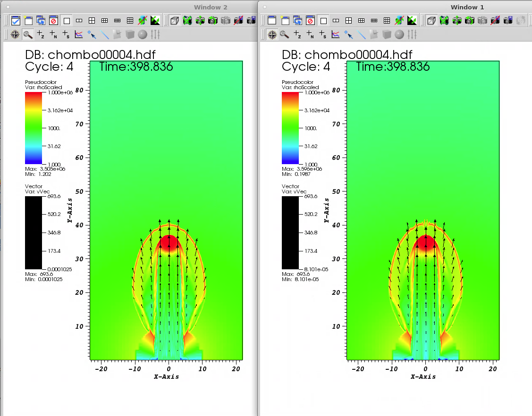Viewport: 532px width, 416px height.
Task: Toggle active window checkmark in Window 2
Action: click(16, 21)
